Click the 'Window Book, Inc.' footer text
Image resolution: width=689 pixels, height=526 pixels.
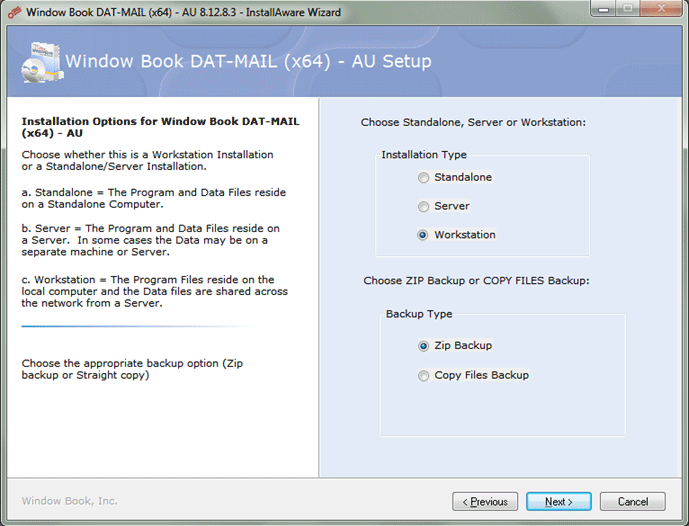click(x=69, y=501)
